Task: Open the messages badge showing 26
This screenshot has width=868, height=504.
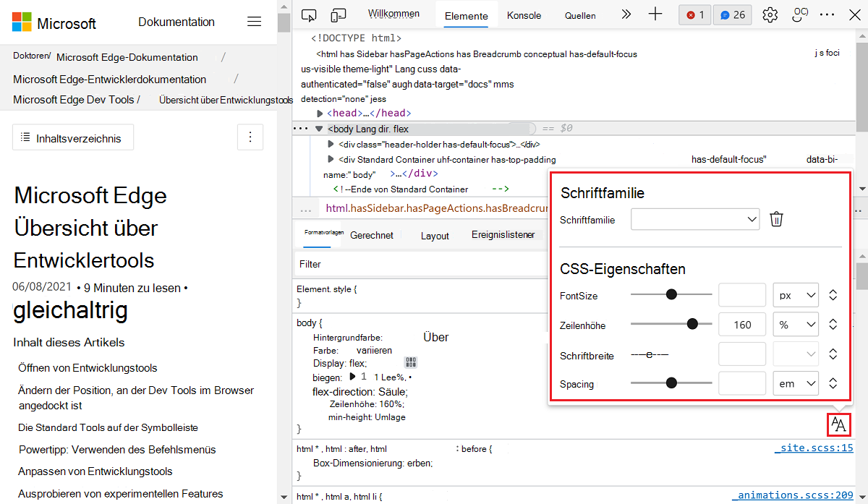Action: tap(733, 14)
